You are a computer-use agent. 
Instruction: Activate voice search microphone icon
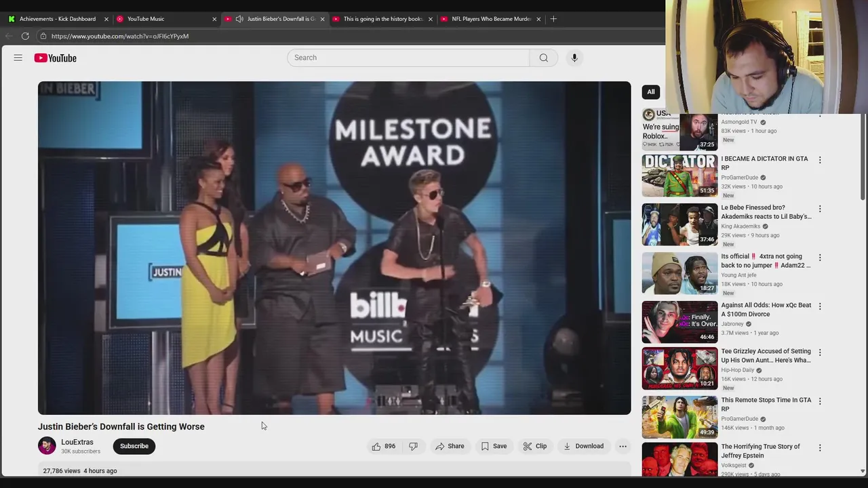click(574, 58)
